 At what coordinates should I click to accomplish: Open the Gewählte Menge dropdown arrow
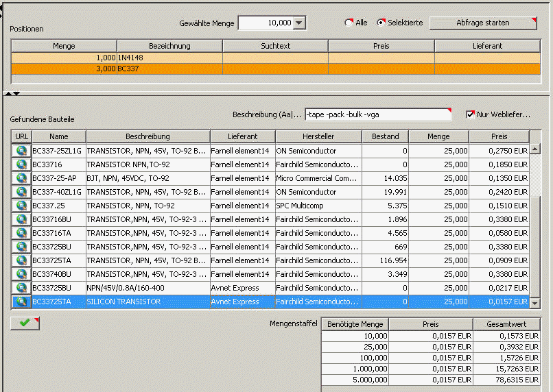tap(299, 23)
